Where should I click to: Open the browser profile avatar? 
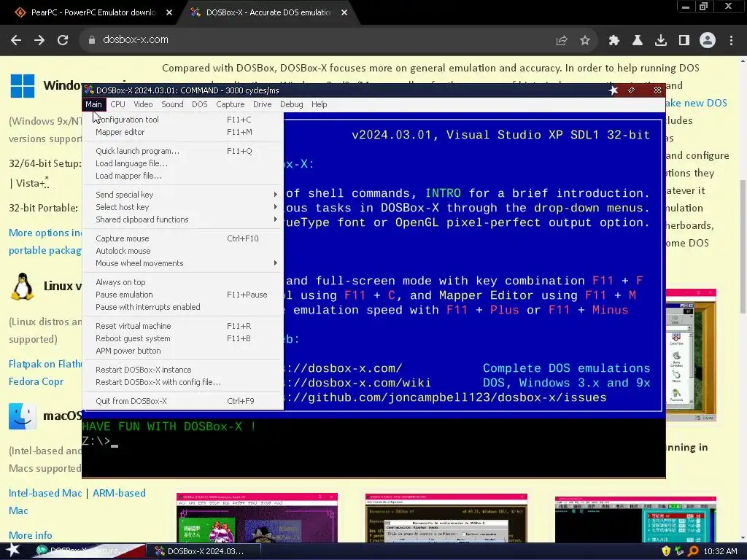coord(708,41)
